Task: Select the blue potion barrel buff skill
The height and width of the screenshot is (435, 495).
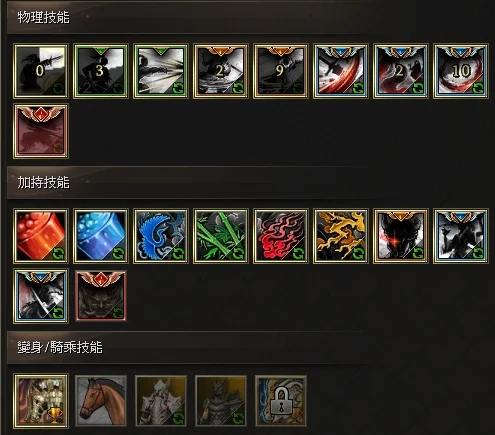Action: point(101,236)
